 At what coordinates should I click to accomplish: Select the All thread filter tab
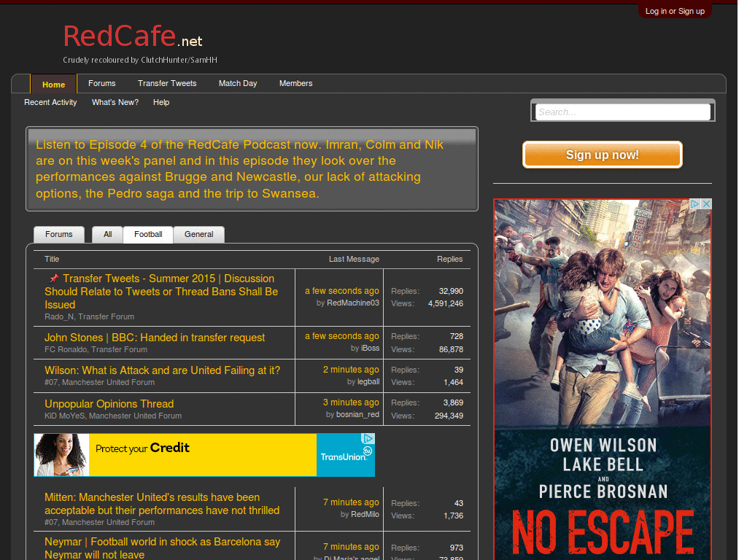click(108, 234)
